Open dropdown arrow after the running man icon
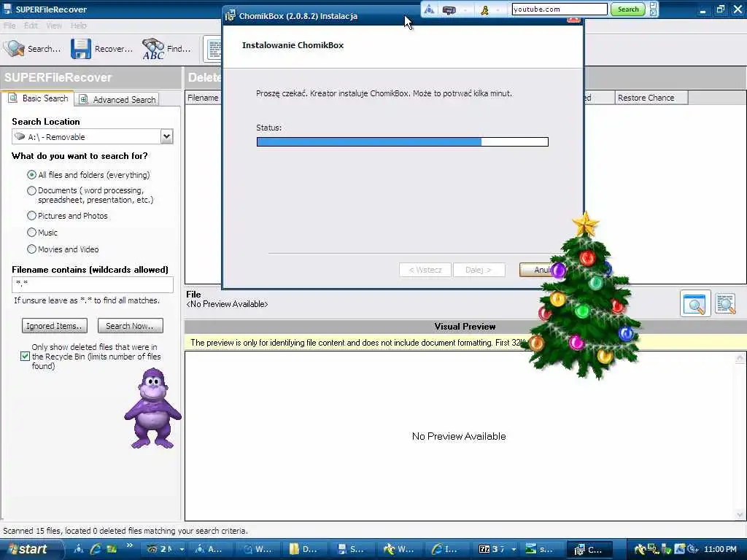The image size is (747, 560). (x=498, y=9)
